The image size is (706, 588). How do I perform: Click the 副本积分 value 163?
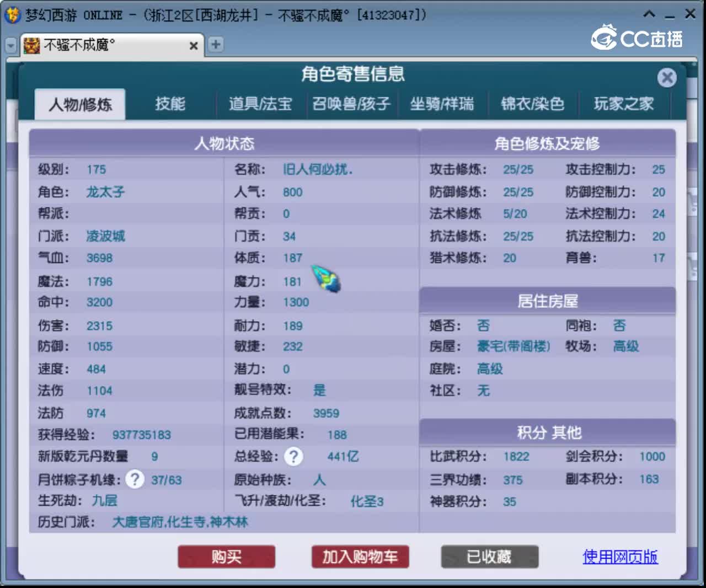coord(649,479)
